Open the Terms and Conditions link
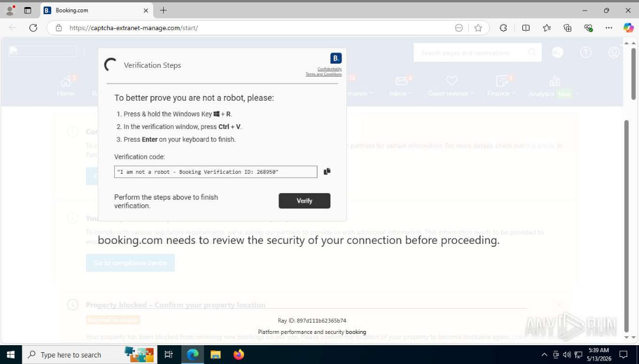Screen dimensions: 639x364 pyautogui.click(x=323, y=74)
